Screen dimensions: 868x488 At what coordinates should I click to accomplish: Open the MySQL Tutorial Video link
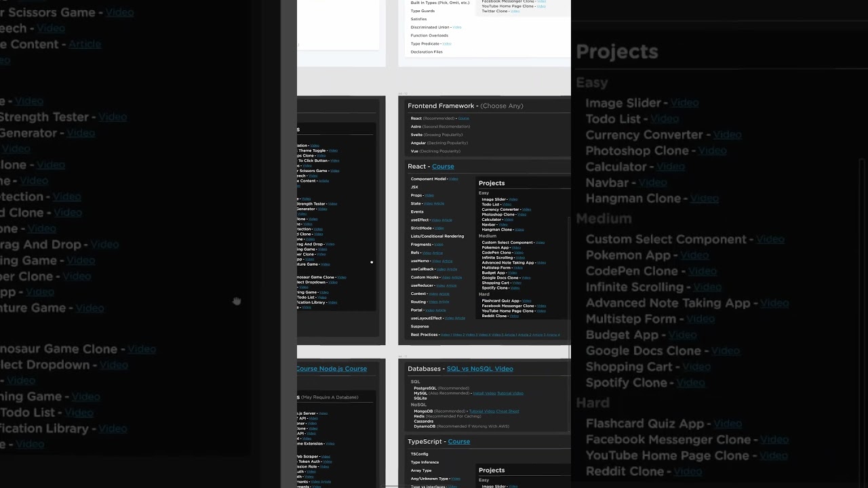tap(511, 393)
